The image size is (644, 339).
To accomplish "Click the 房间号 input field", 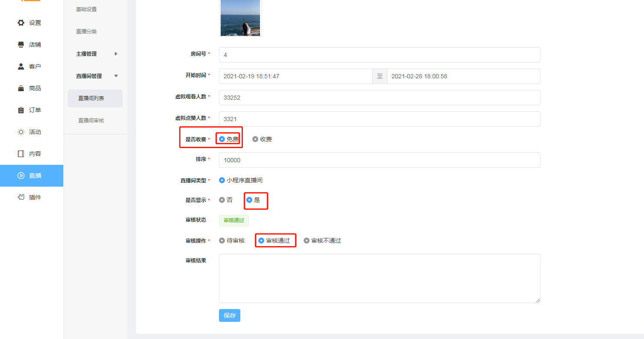I will tap(380, 55).
